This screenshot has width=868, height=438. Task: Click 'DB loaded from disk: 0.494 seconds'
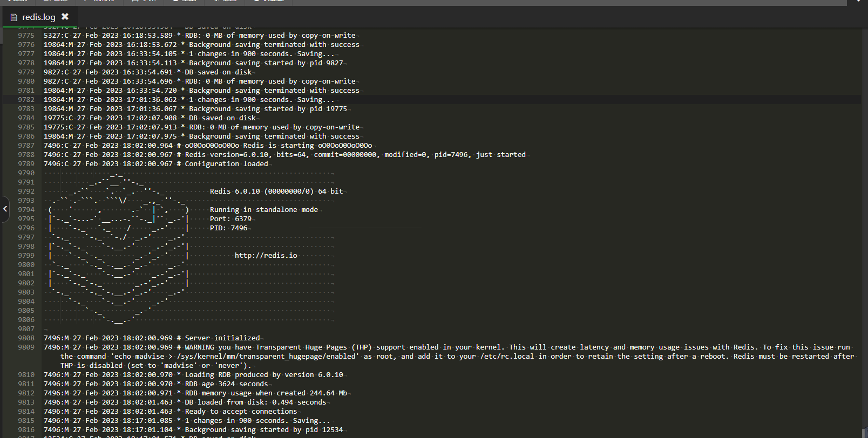[185, 402]
